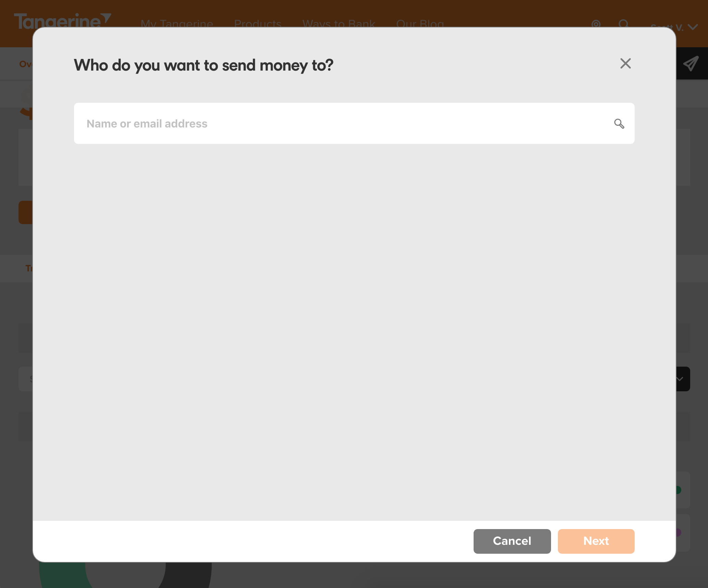Screen dimensions: 708x588
Task: Click the Next button
Action: [596, 541]
